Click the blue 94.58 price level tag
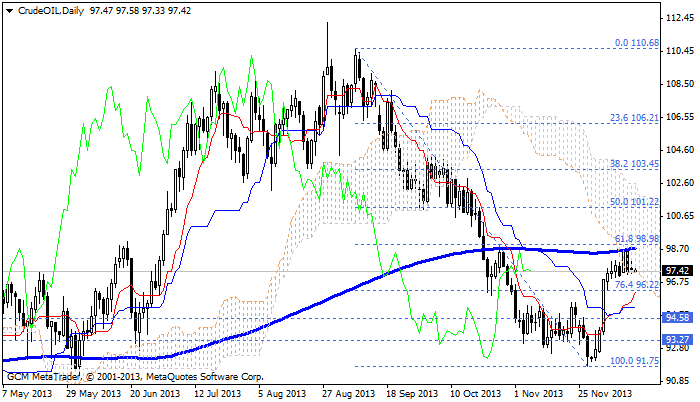 tap(678, 317)
